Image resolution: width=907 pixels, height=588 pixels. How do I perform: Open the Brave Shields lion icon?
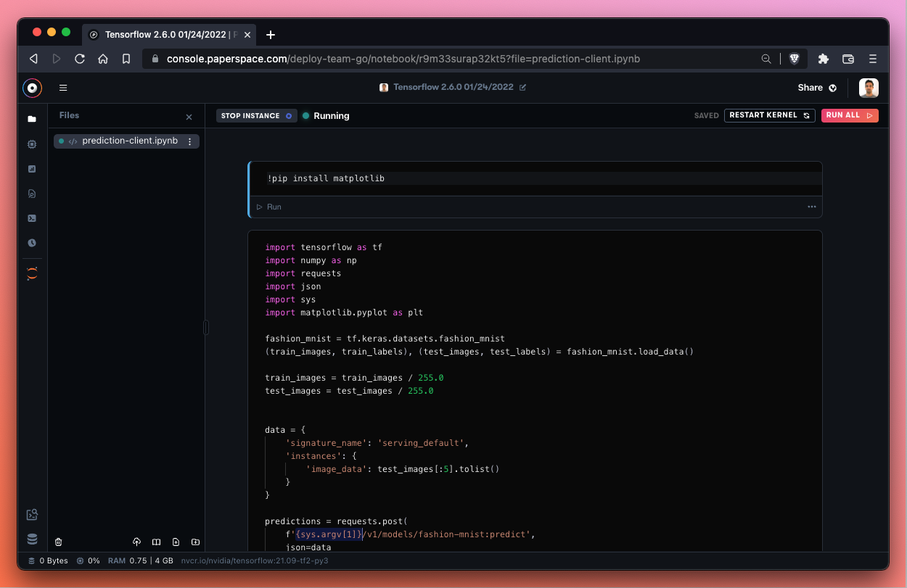794,59
